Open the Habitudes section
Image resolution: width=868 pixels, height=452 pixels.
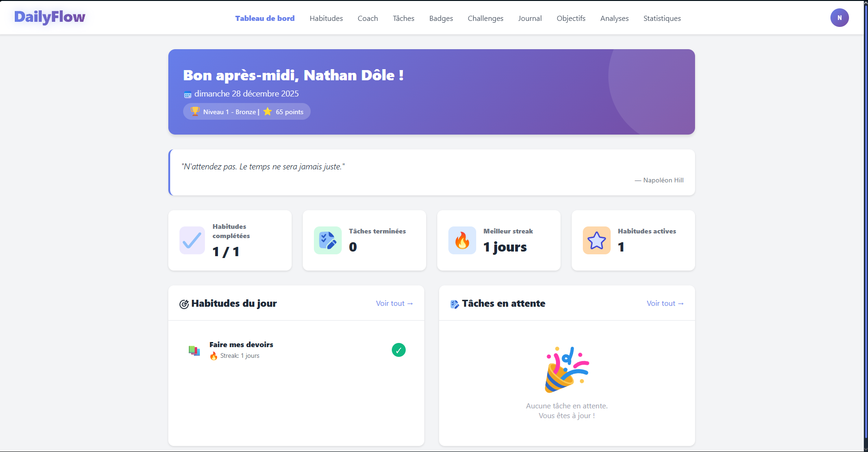(x=326, y=18)
